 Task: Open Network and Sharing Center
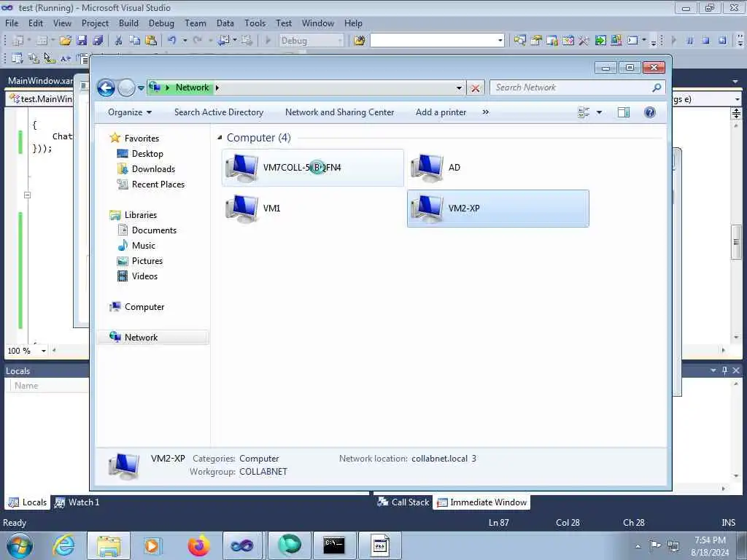point(340,112)
